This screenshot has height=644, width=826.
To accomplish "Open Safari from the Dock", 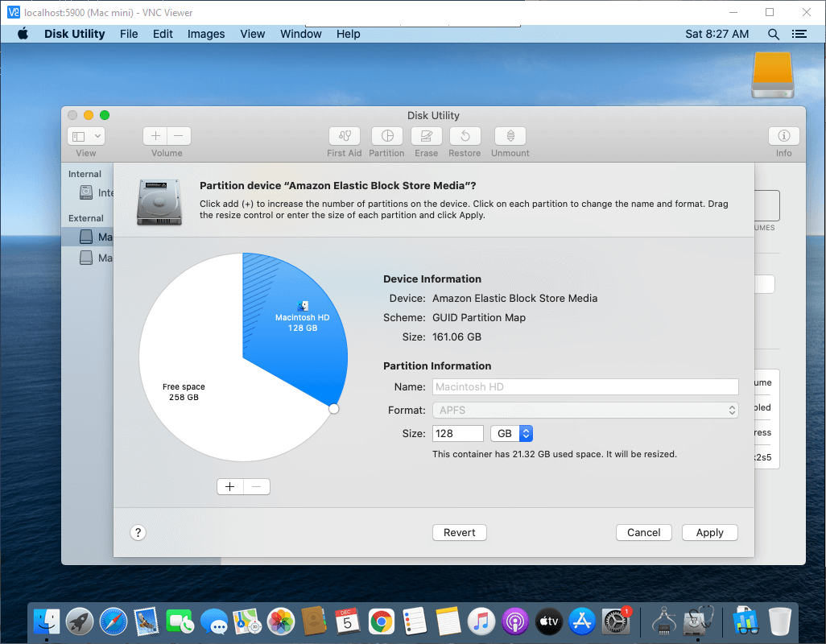I will tap(113, 621).
